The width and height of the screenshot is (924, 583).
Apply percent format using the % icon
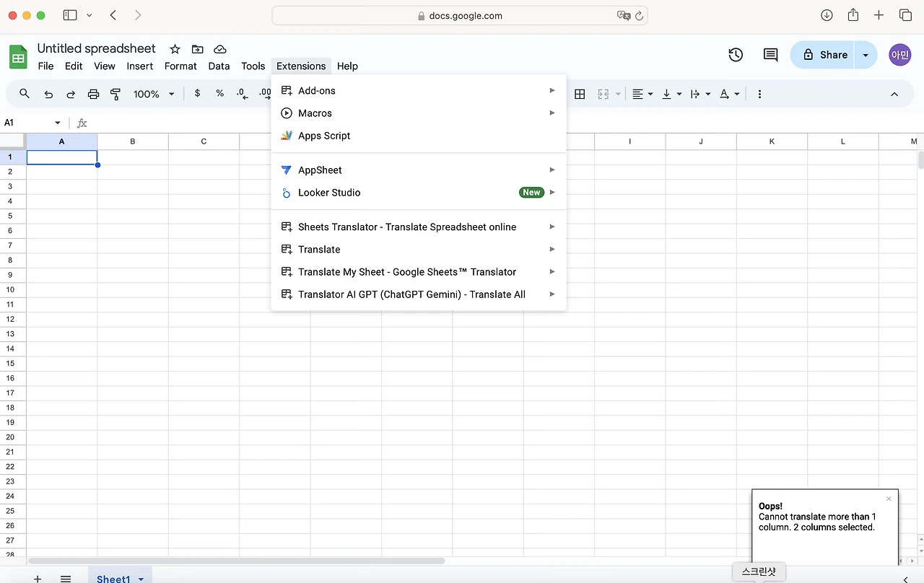pos(220,94)
